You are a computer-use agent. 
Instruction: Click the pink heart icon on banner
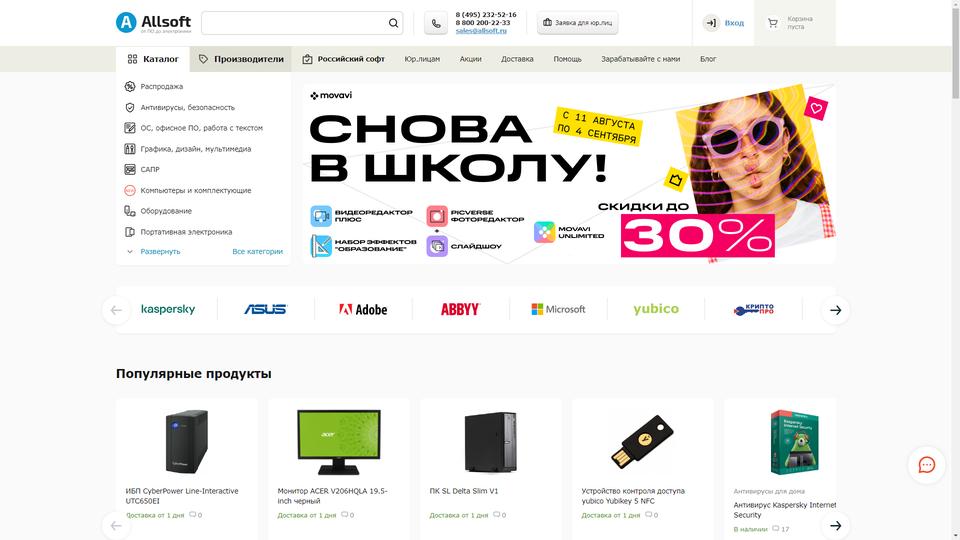click(x=816, y=109)
